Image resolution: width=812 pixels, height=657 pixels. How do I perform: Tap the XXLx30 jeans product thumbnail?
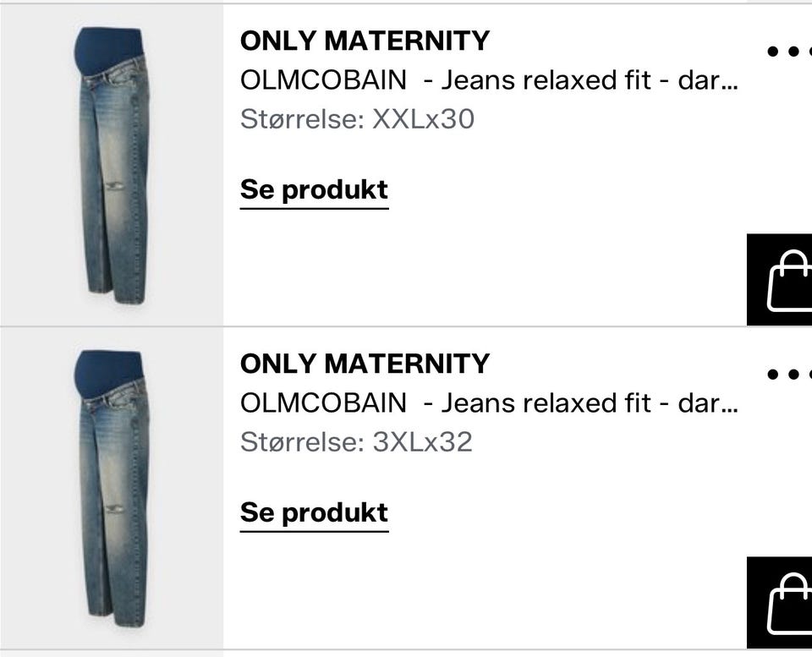(x=112, y=165)
